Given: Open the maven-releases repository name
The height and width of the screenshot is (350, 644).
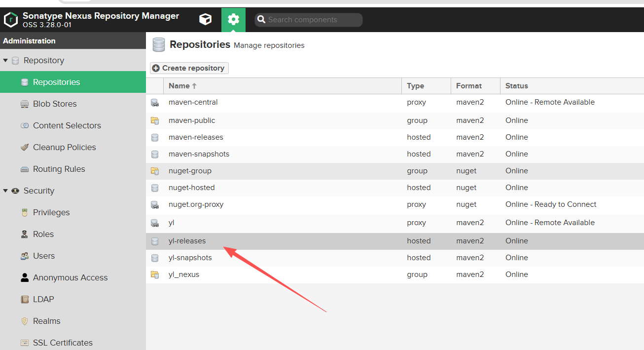Looking at the screenshot, I should [196, 137].
